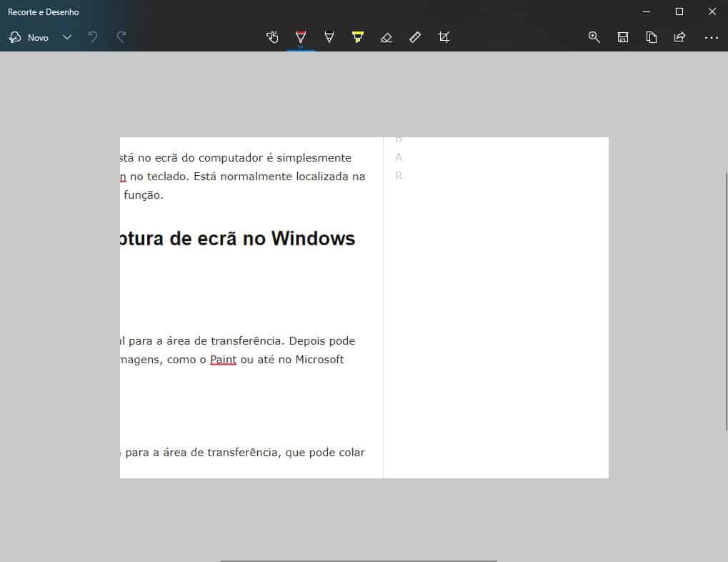Expand the Novo dropdown chevron

pyautogui.click(x=66, y=36)
